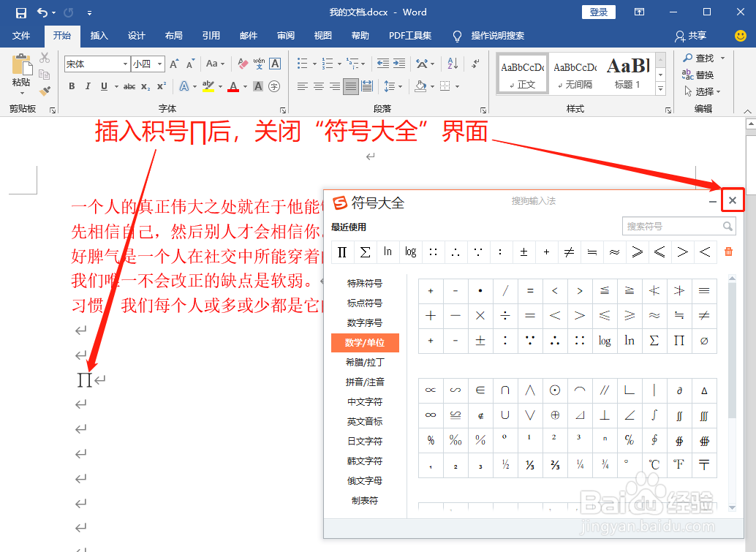The height and width of the screenshot is (552, 756).
Task: Toggle italic formatting
Action: [x=88, y=86]
